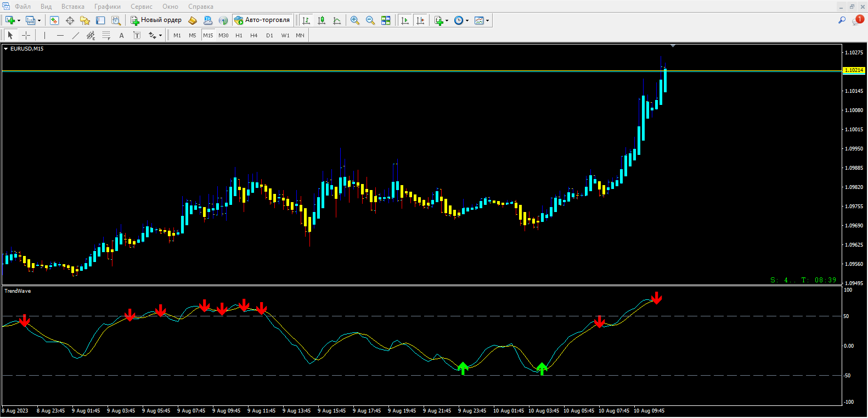Switch to H4 timeframe

pyautogui.click(x=254, y=35)
